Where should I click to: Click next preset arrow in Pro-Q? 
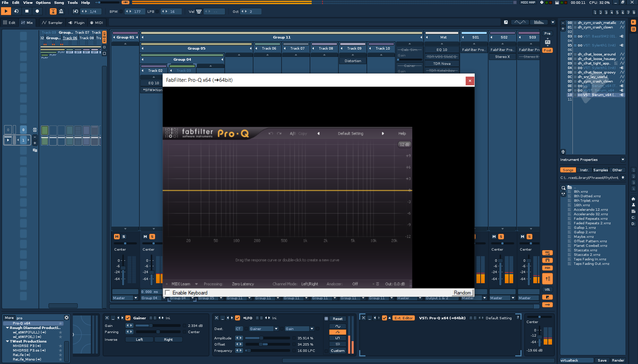tap(383, 133)
